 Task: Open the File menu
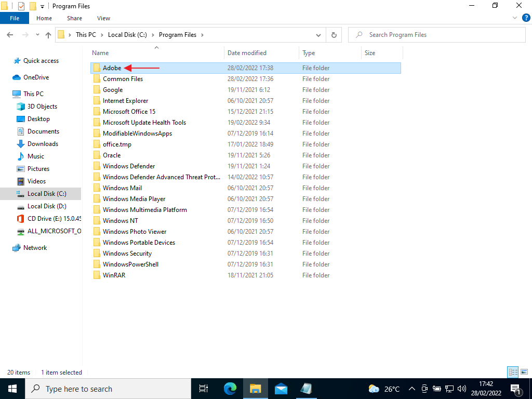pyautogui.click(x=14, y=18)
